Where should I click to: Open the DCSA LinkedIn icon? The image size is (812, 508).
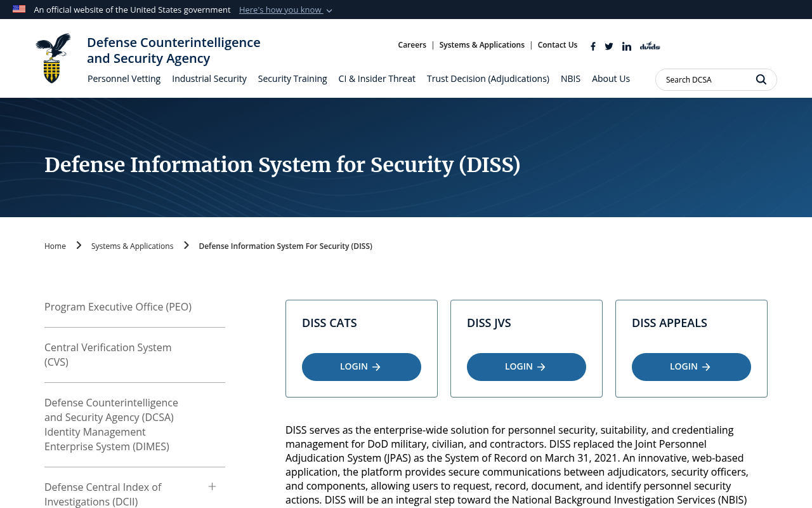tap(627, 46)
